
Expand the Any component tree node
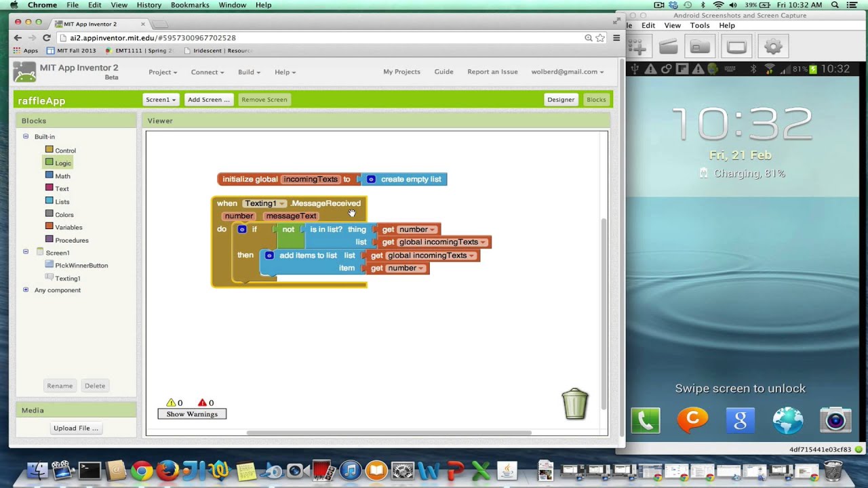(x=26, y=289)
